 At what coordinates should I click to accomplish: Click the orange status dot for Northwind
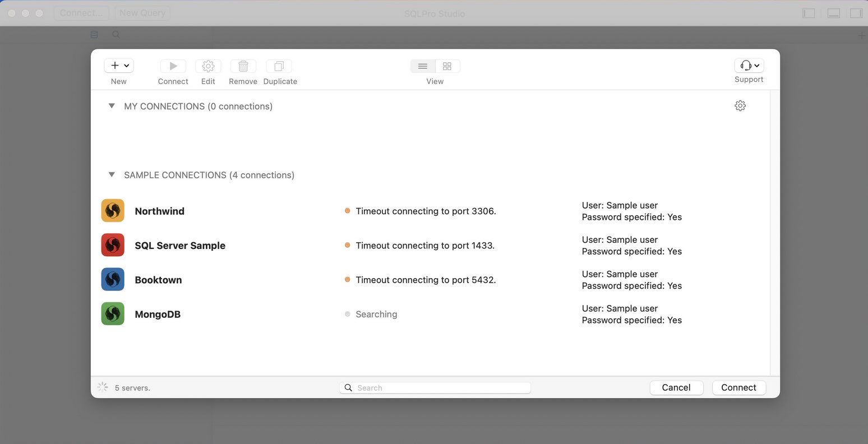click(x=348, y=211)
